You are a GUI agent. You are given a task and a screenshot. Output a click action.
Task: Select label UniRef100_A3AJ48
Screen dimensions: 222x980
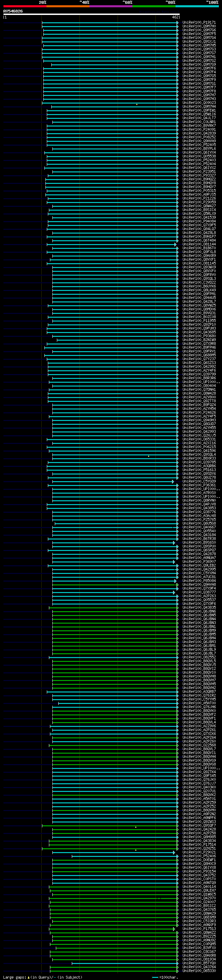click(199, 516)
